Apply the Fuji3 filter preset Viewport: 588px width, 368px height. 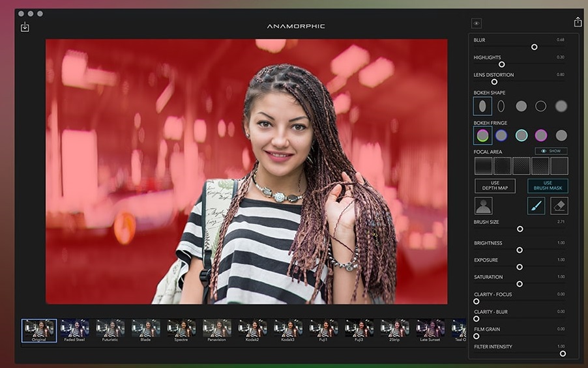(359, 330)
